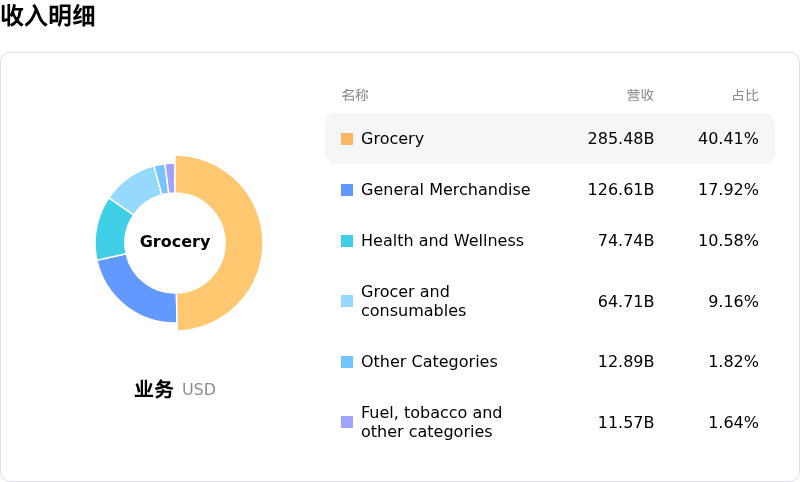
Task: Click the teal Health and Wellness swatch
Action: click(x=347, y=241)
